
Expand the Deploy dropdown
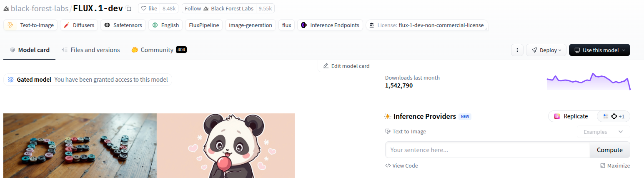[x=546, y=50]
